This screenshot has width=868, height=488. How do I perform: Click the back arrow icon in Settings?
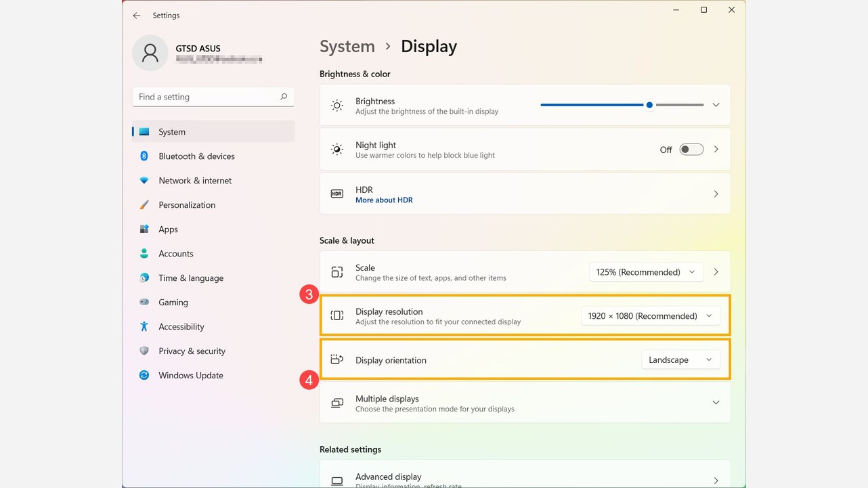point(137,16)
